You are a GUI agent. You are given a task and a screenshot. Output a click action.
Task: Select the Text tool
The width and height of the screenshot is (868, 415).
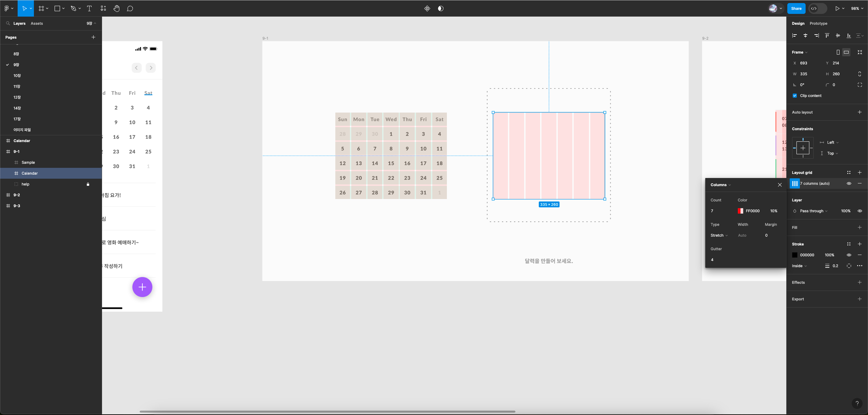(x=90, y=8)
